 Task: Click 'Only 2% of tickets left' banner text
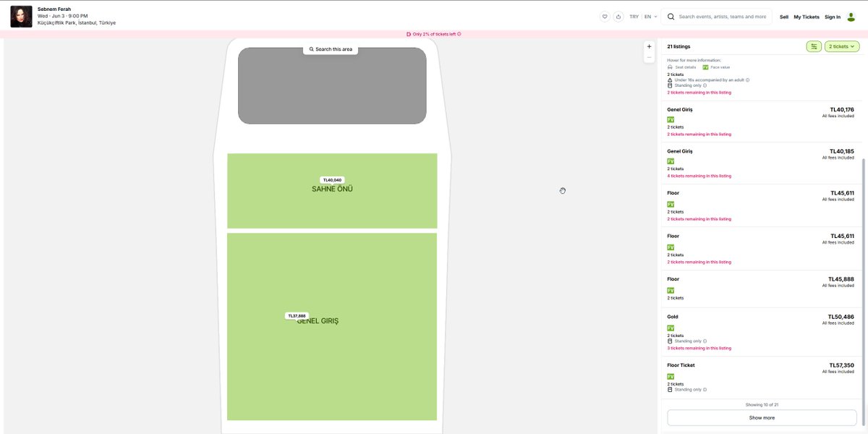[x=434, y=34]
